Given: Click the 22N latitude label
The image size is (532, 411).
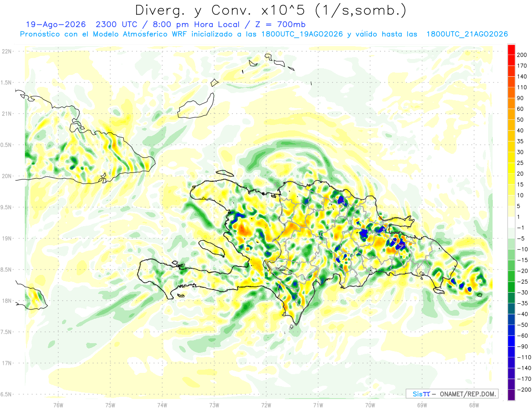Looking at the screenshot, I should pos(7,51).
